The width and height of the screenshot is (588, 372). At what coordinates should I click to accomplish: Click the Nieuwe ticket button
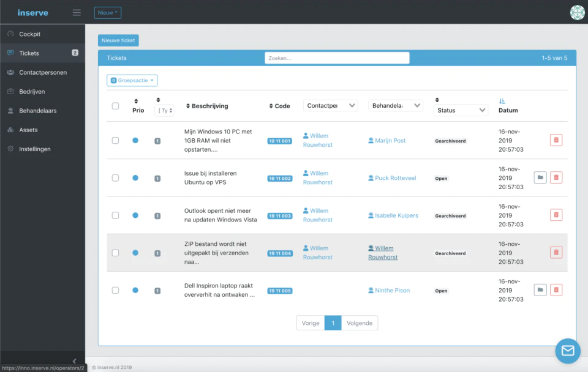click(118, 40)
